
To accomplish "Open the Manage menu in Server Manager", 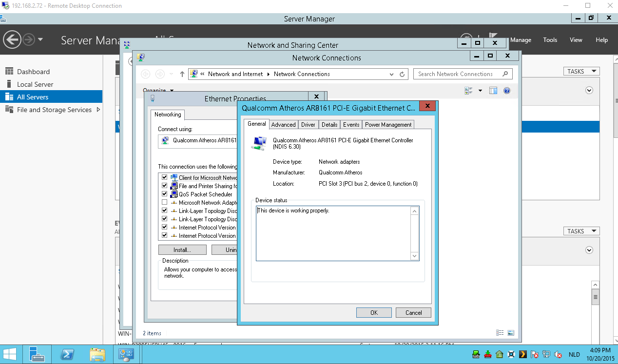I will coord(521,40).
